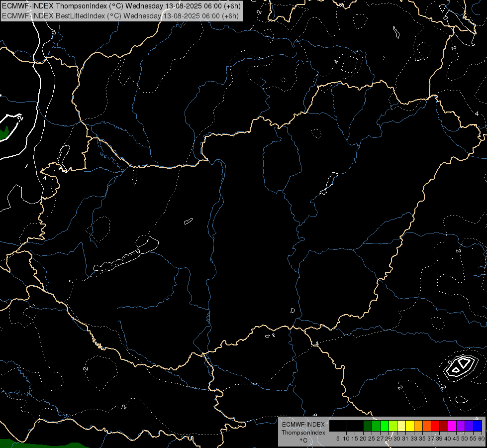Click the legend tick value 30
This screenshot has height=448, width=487.
click(x=397, y=439)
